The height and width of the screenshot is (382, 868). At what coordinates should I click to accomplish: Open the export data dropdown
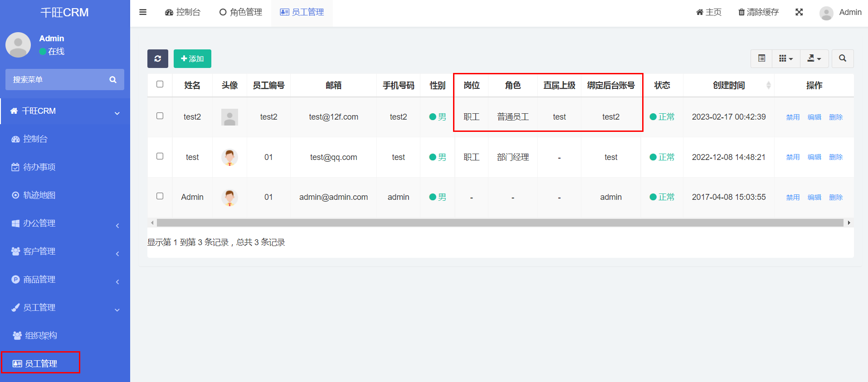[814, 58]
